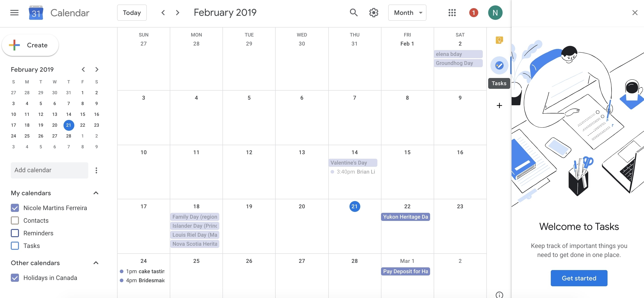
Task: Click the Google apps grid icon
Action: (x=452, y=12)
